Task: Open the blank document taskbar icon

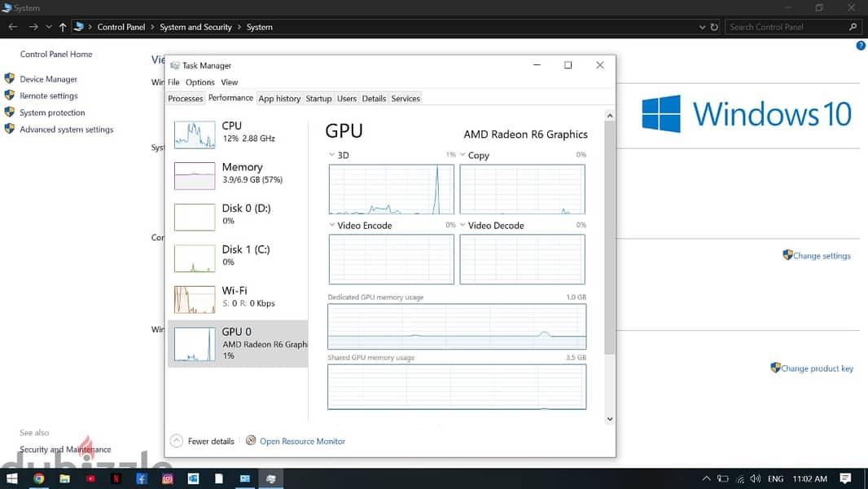Action: coord(219,478)
